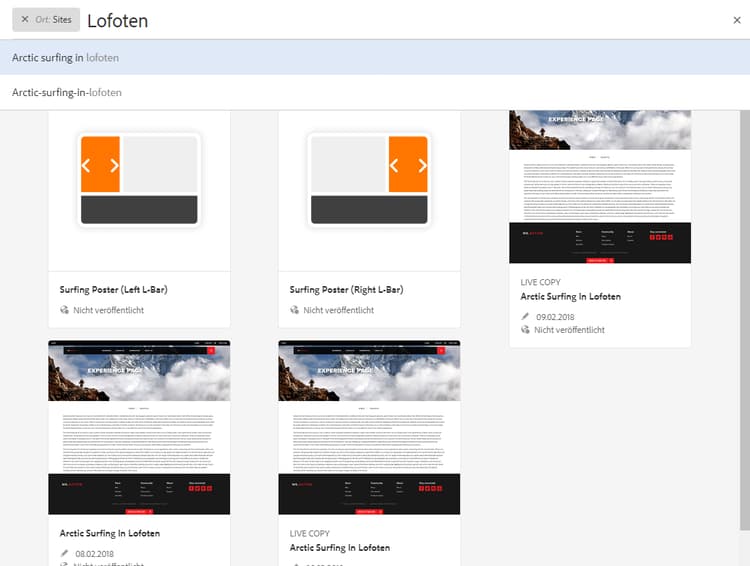This screenshot has height=566, width=750.
Task: Click globe icon on 09.02.2018 live copy card
Action: pos(525,330)
